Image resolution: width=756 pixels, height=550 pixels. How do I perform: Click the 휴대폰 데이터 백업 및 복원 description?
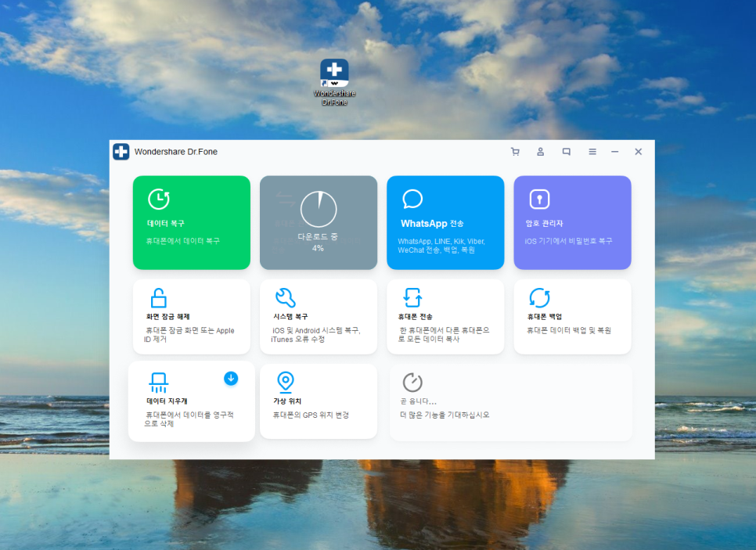tap(569, 331)
